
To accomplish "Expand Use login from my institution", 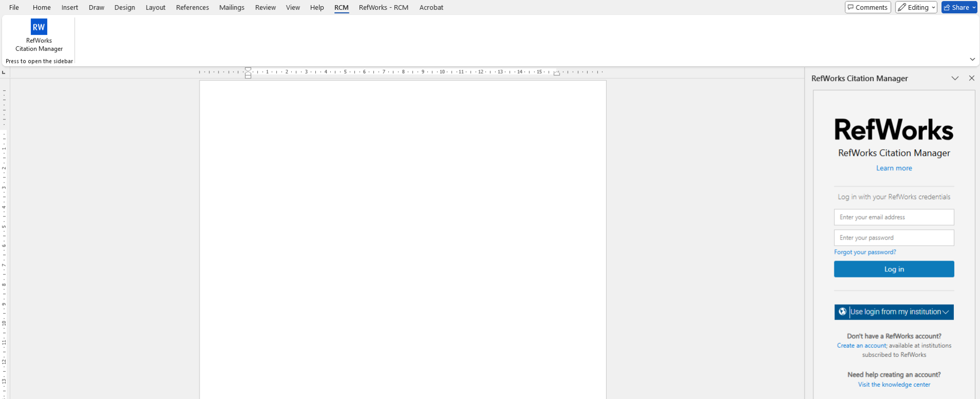I will coord(894,312).
